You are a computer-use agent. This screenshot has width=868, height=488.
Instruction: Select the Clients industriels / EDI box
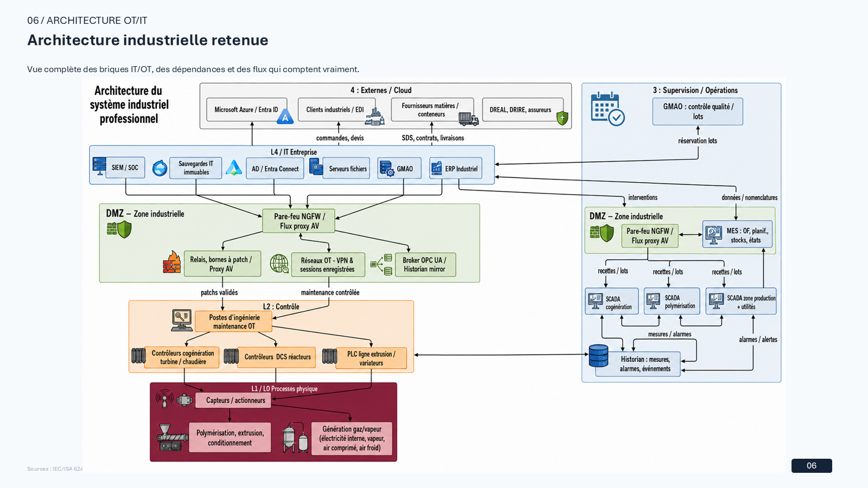pos(336,110)
